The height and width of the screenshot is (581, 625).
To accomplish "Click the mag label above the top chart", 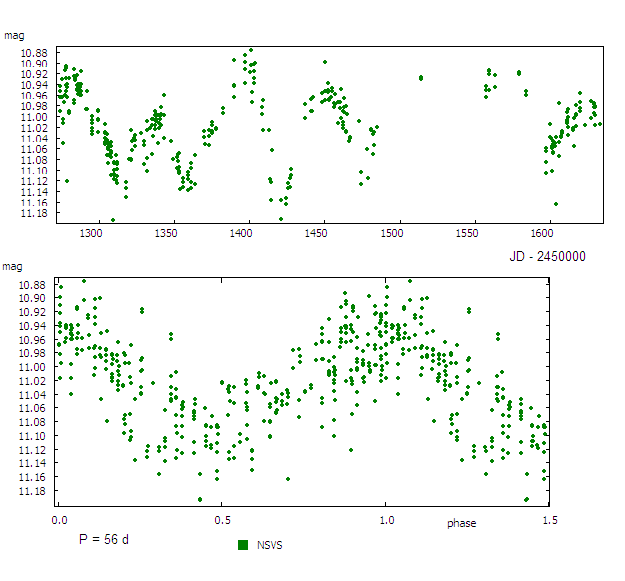I will click(14, 35).
